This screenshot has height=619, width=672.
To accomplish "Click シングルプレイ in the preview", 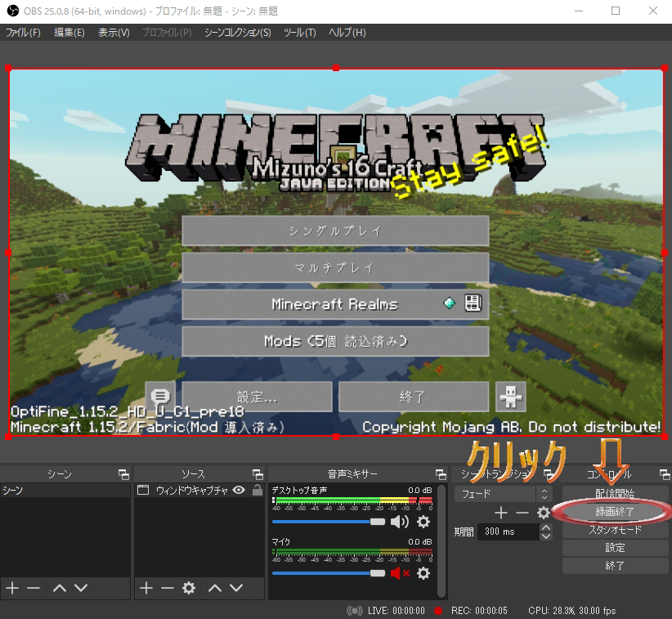I will coord(335,231).
